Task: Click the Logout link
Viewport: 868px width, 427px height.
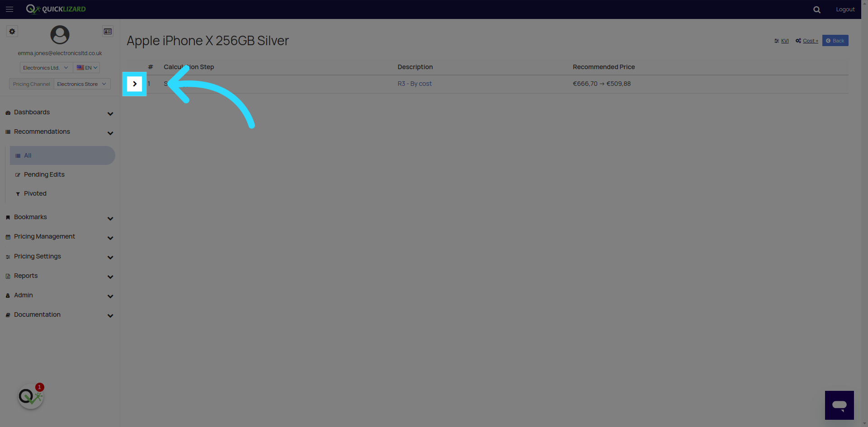Action: [x=845, y=9]
